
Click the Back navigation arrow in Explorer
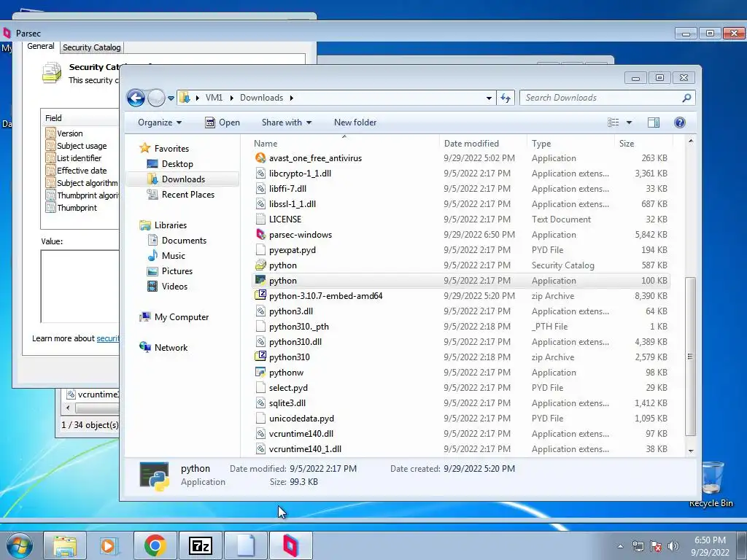pyautogui.click(x=136, y=98)
